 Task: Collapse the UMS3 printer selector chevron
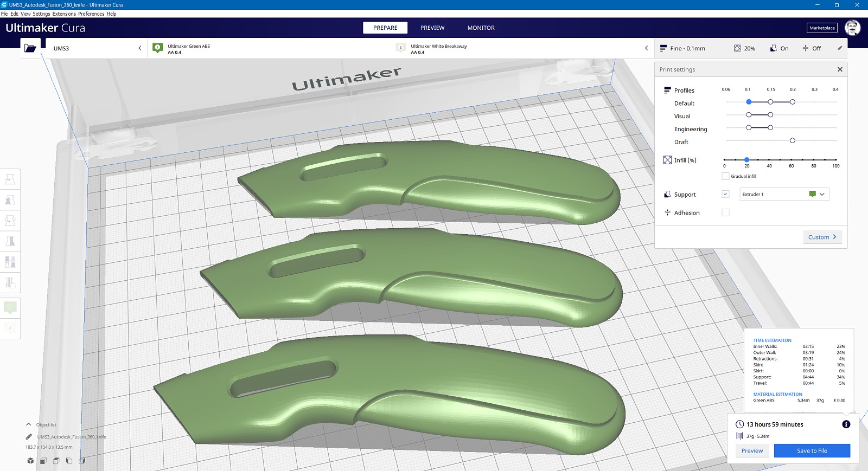coord(140,48)
